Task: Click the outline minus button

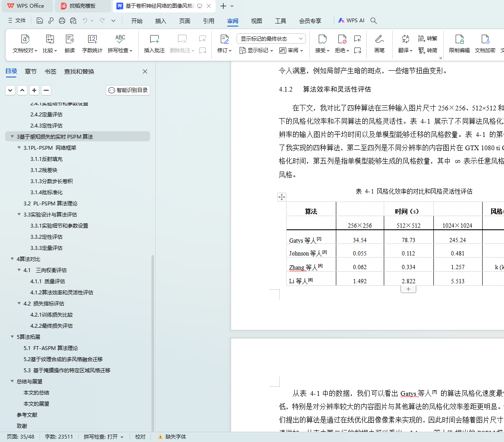Action: (x=46, y=90)
